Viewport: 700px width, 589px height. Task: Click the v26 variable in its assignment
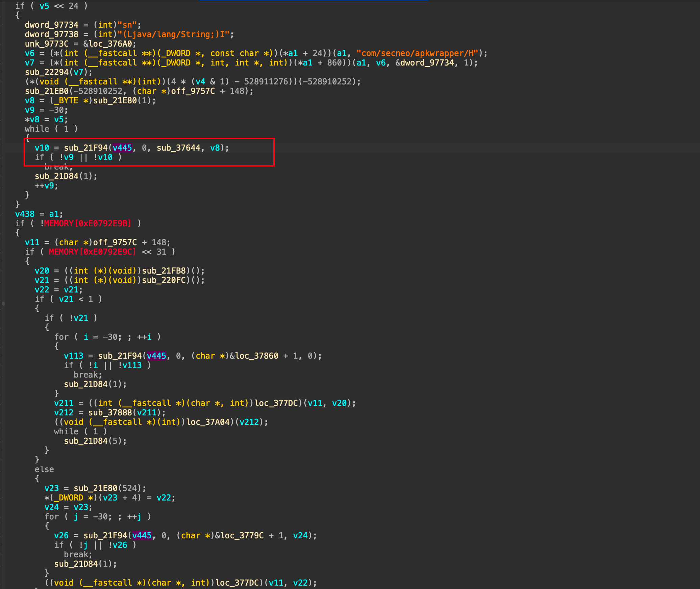tap(61, 536)
